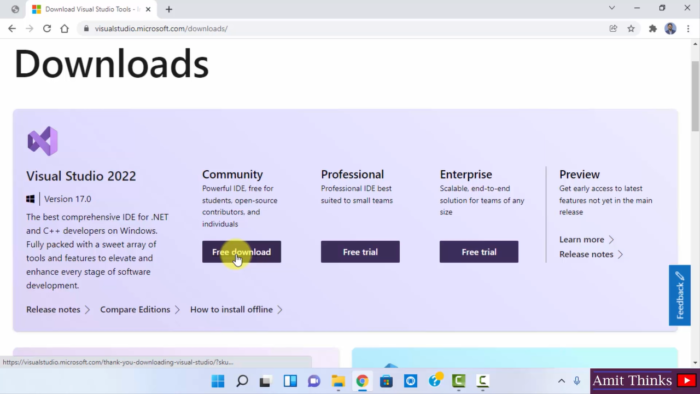Open taskbar Search magnifier
The image size is (700, 394).
(242, 381)
